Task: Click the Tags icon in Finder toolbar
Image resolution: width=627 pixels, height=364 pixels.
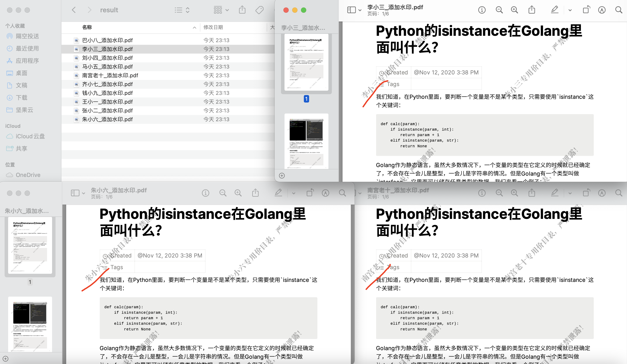Action: coord(259,10)
